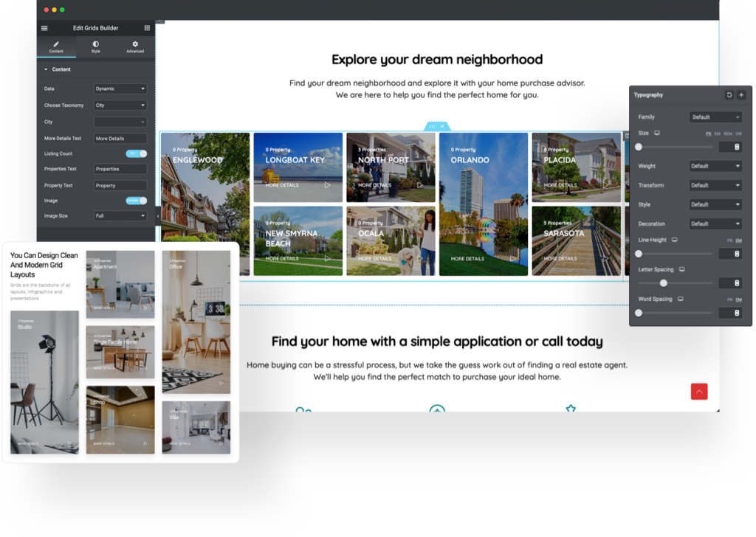Screen dimensions: 756x537
Task: Open the Data dropdown set to Dynamic
Action: [120, 89]
